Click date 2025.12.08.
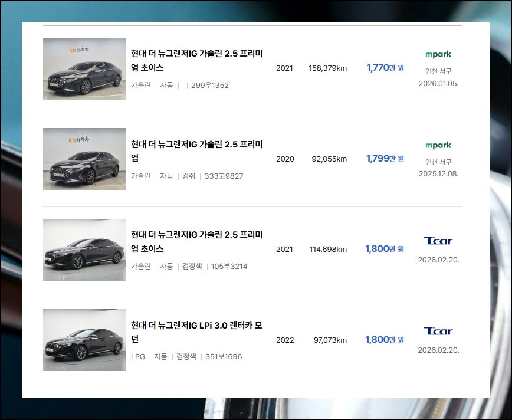512x420 pixels. [x=438, y=174]
